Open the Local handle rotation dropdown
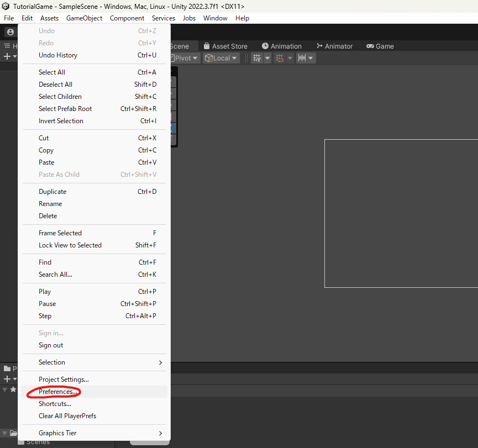This screenshot has width=478, height=448. pos(221,58)
